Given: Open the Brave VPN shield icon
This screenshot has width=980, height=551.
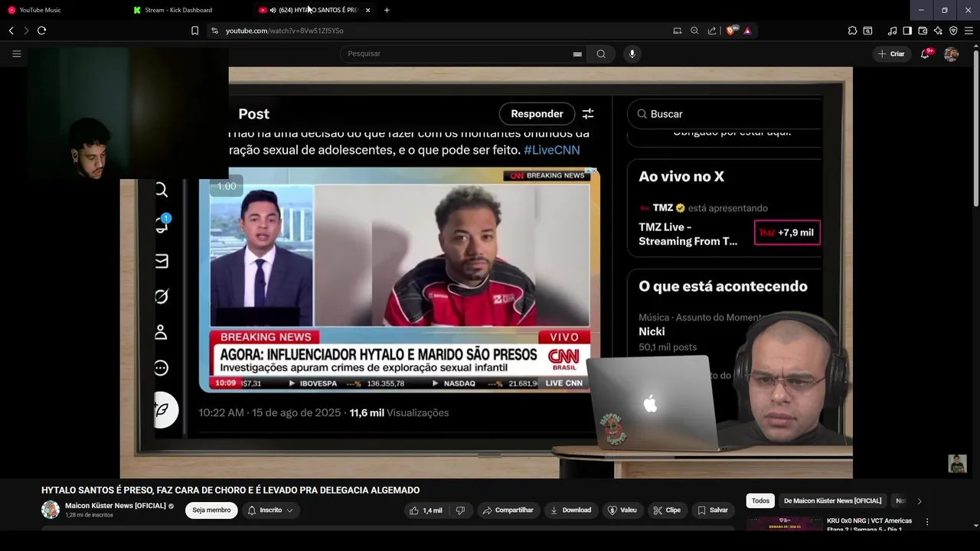Looking at the screenshot, I should [953, 31].
